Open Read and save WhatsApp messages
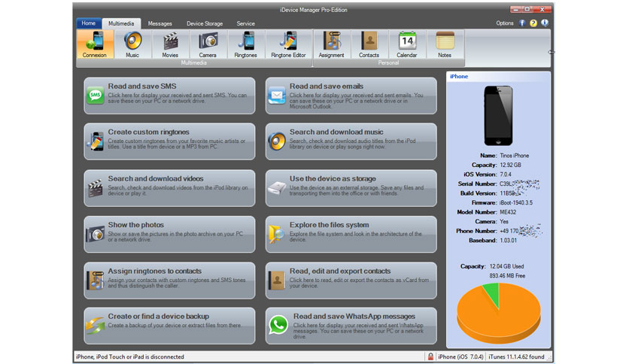Image resolution: width=629 pixels, height=364 pixels. tap(351, 326)
